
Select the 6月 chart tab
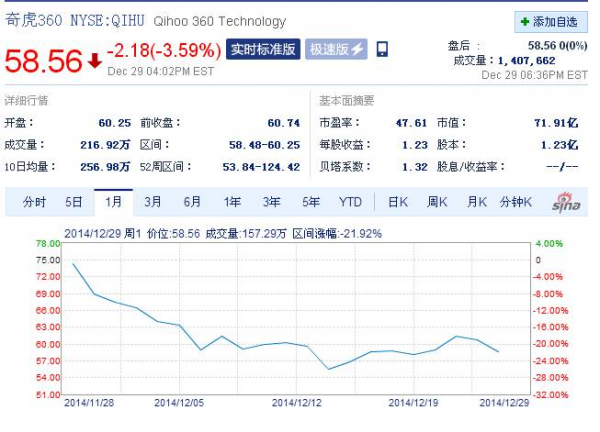[192, 202]
